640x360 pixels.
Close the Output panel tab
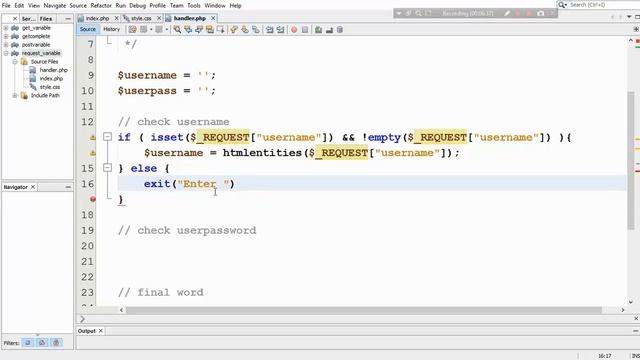[101, 331]
